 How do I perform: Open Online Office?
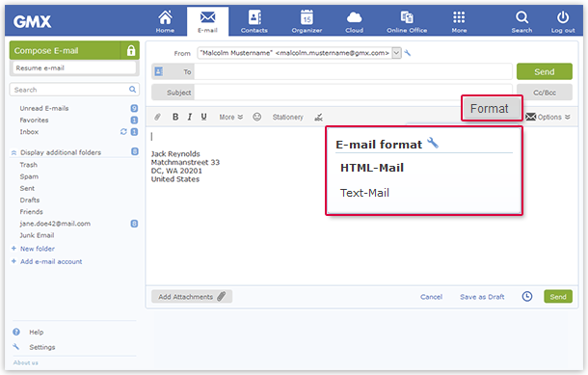tap(407, 21)
